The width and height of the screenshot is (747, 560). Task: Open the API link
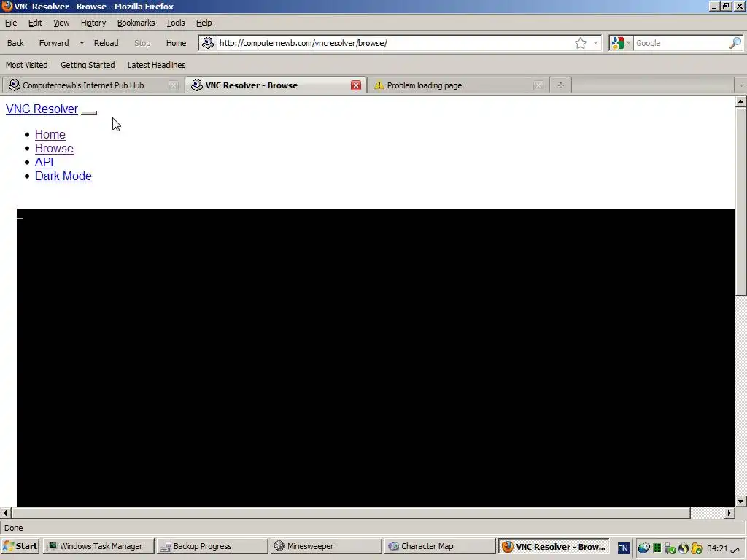(x=44, y=162)
